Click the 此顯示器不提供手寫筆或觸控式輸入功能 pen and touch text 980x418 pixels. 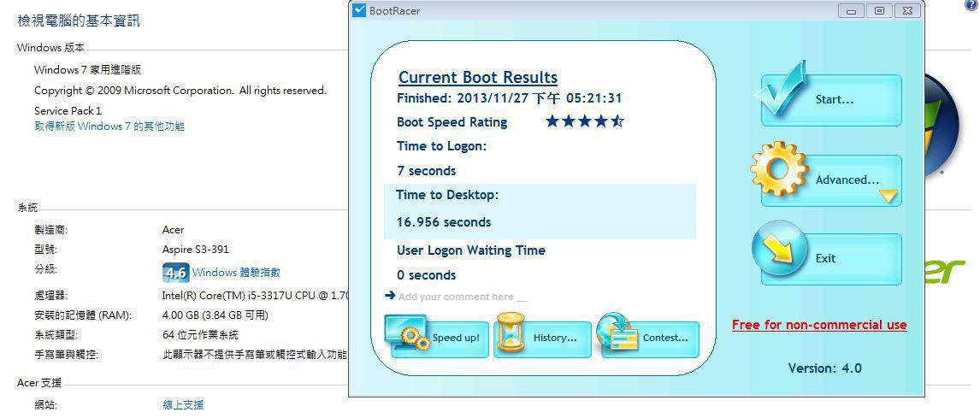254,355
